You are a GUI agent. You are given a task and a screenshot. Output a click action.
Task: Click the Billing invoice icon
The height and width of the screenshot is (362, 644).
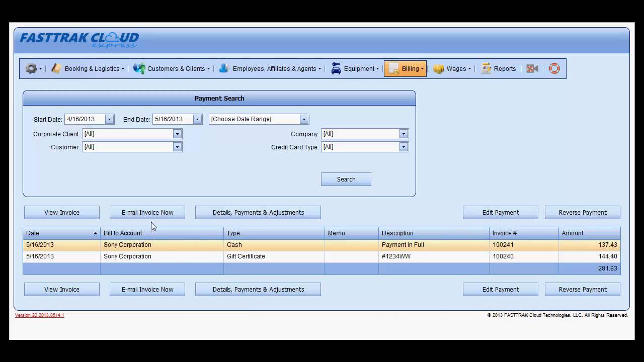(x=394, y=69)
